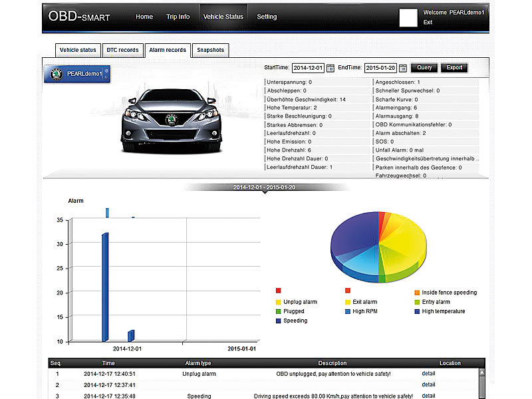This screenshot has height=399, width=532.
Task: Switch to the Snapshots tab
Action: pos(210,51)
